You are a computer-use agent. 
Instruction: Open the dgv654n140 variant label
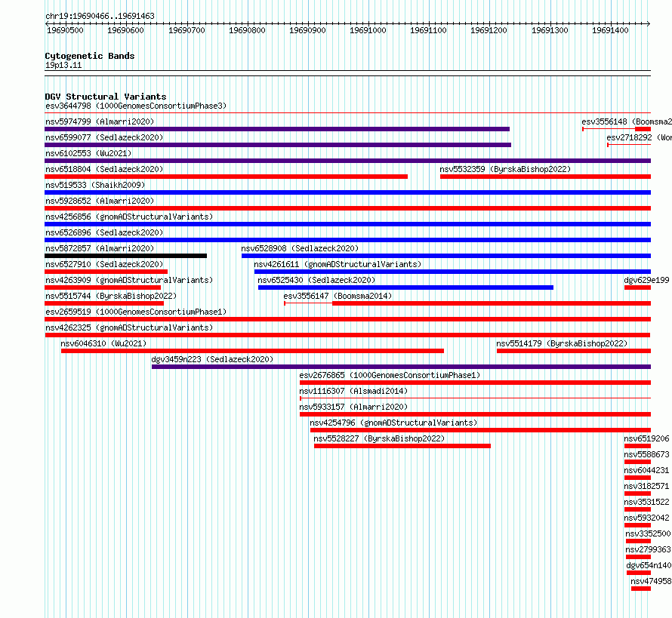coord(649,565)
